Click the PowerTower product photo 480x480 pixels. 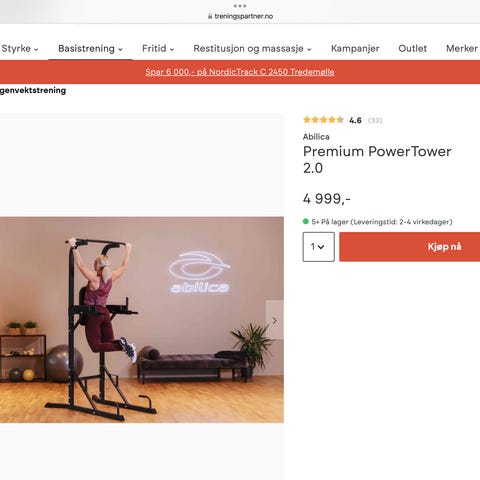[x=142, y=320]
